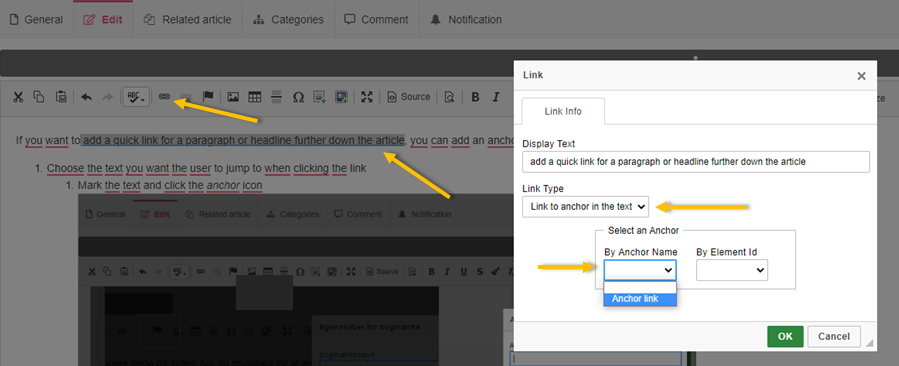Click the 'Select an Anchor' legend text
This screenshot has height=366, width=899.
pyautogui.click(x=643, y=231)
